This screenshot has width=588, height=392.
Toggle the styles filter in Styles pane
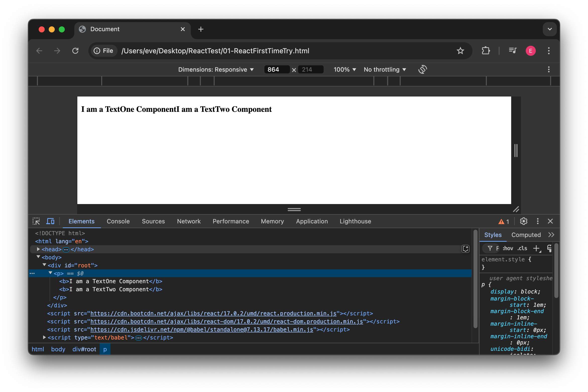(490, 248)
